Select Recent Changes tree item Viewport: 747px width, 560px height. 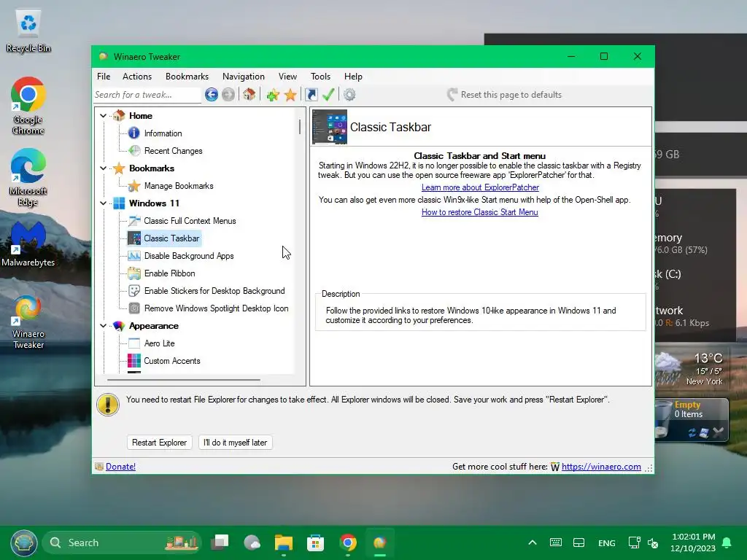(x=173, y=151)
